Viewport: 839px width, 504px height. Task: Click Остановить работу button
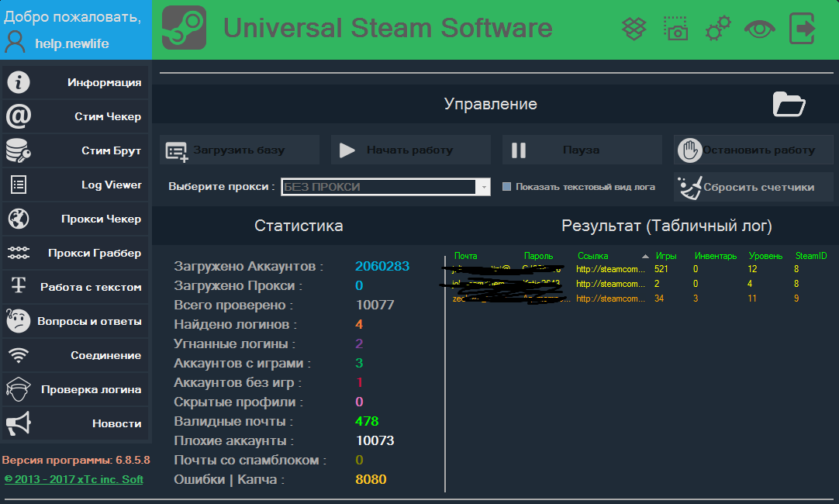(x=754, y=150)
